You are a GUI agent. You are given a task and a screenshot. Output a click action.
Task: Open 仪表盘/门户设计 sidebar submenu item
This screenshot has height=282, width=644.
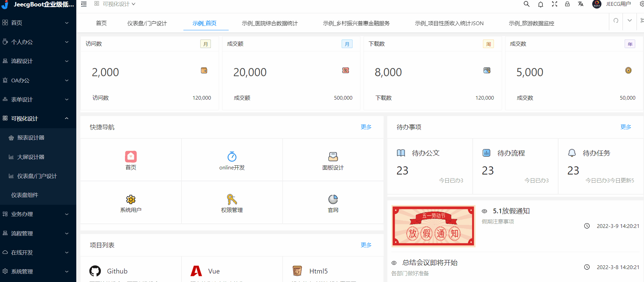pos(38,176)
